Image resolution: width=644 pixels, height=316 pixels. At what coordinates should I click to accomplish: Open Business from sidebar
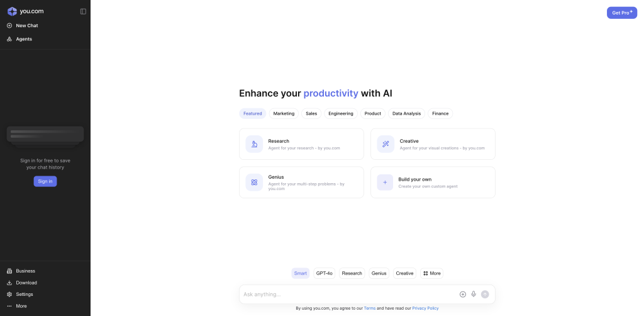(x=25, y=271)
